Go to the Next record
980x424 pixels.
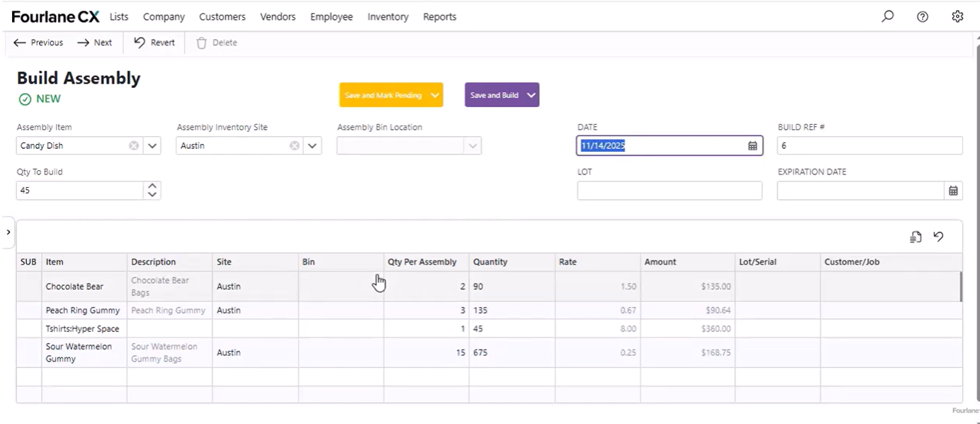pos(95,43)
